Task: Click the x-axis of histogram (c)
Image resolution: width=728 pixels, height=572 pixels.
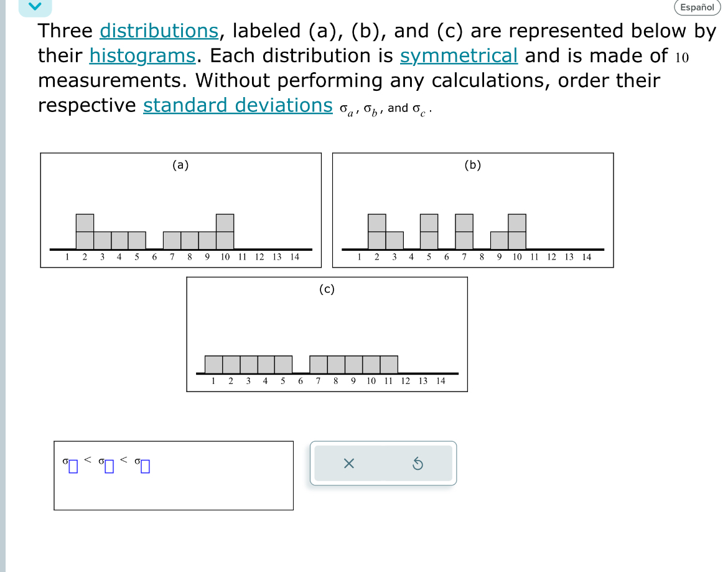Action: [x=327, y=373]
